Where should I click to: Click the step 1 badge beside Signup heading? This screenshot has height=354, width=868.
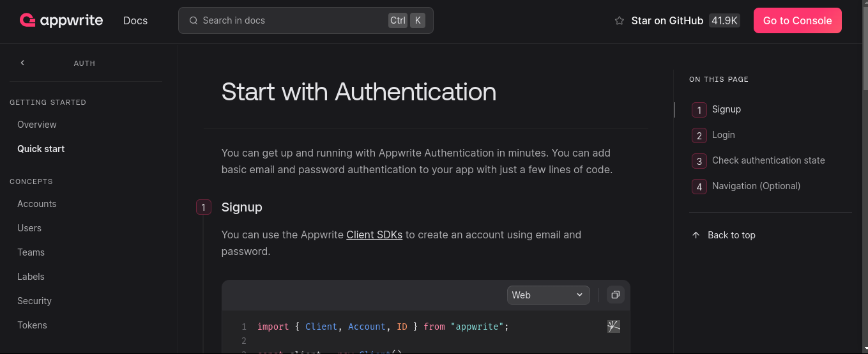[204, 207]
